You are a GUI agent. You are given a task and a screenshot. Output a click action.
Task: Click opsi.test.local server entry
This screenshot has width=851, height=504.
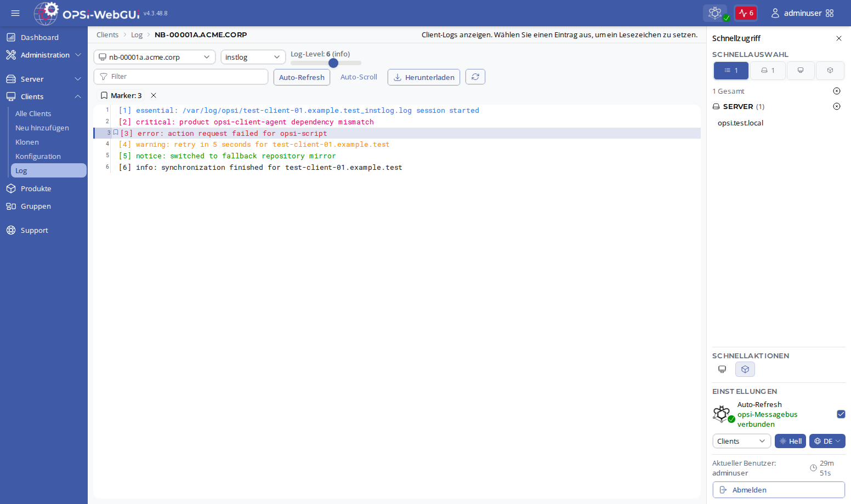[740, 123]
